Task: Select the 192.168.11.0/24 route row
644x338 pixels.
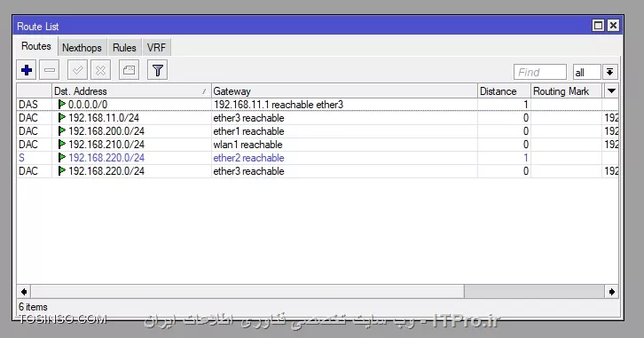Action: point(318,118)
